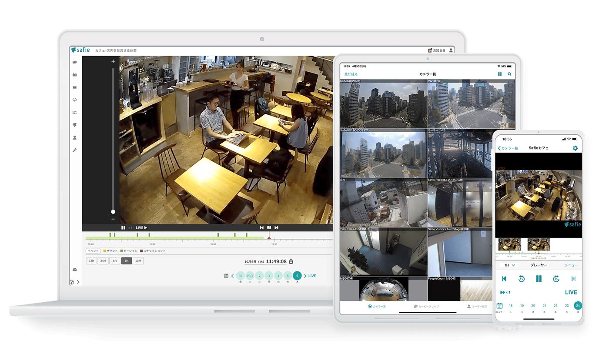Forward 15 seconds on the phone
Screen dimensions: 609x364
tap(556, 279)
